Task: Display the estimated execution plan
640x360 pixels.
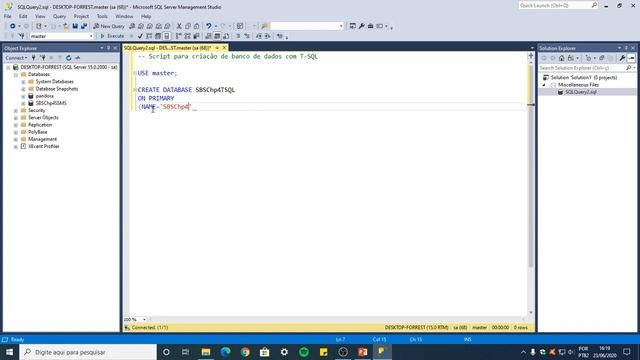Action: click(149, 36)
